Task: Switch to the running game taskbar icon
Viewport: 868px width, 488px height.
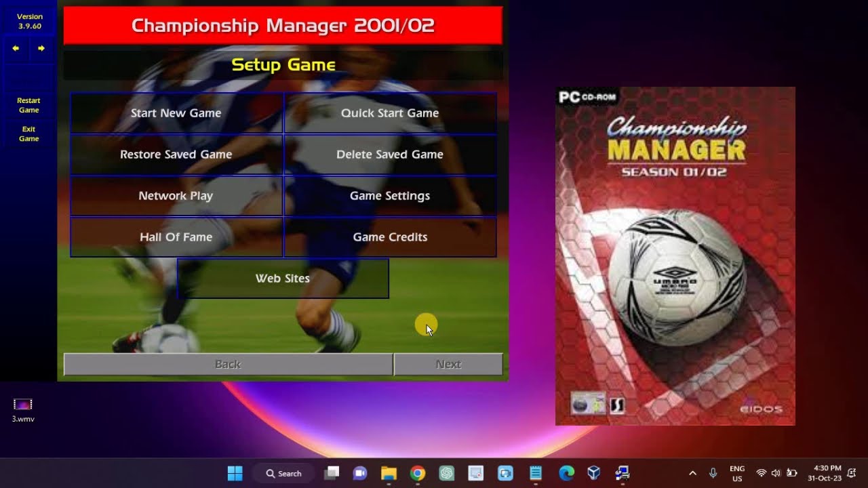Action: tap(623, 473)
